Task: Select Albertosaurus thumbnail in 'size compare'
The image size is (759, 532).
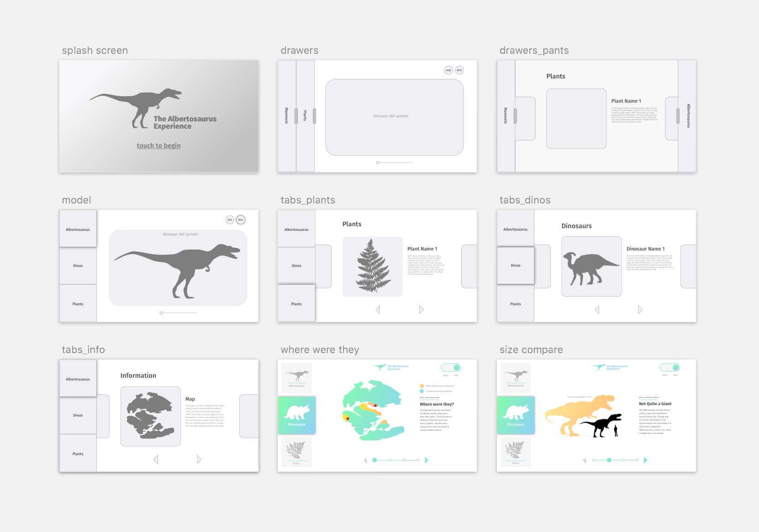Action: click(516, 378)
